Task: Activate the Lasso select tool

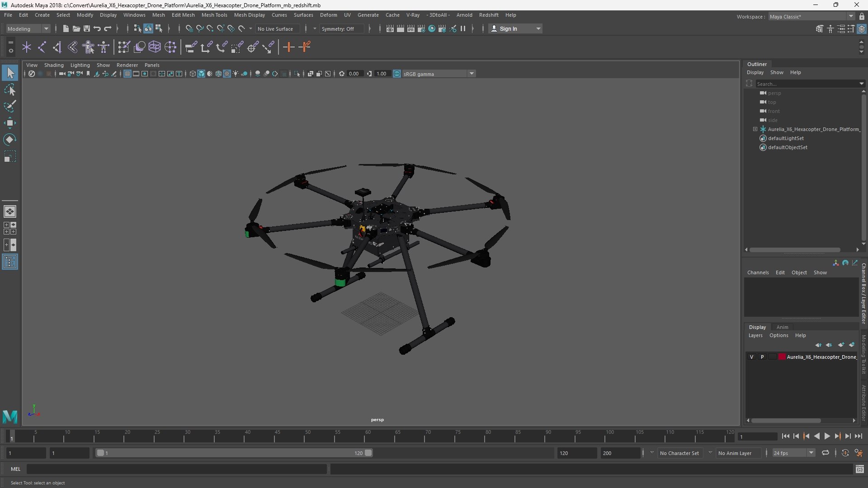Action: (10, 90)
